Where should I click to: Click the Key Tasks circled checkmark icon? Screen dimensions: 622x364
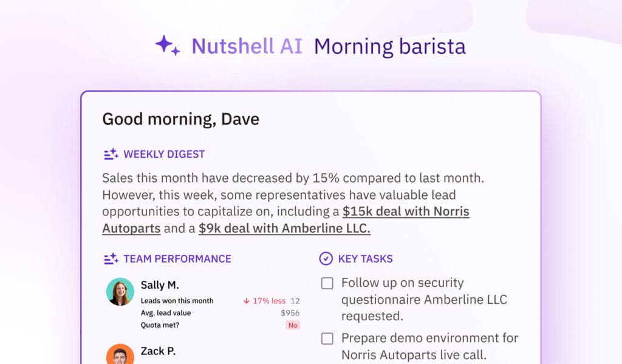[x=326, y=258]
